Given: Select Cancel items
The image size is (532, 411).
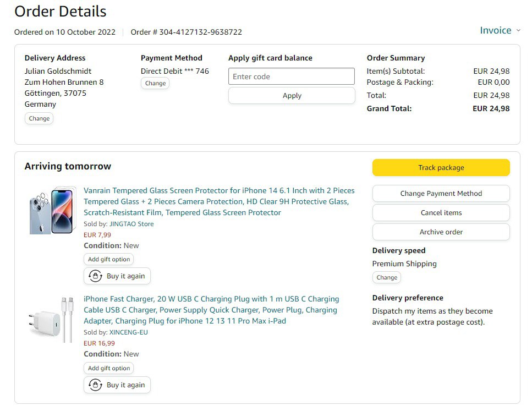Looking at the screenshot, I should pos(441,213).
